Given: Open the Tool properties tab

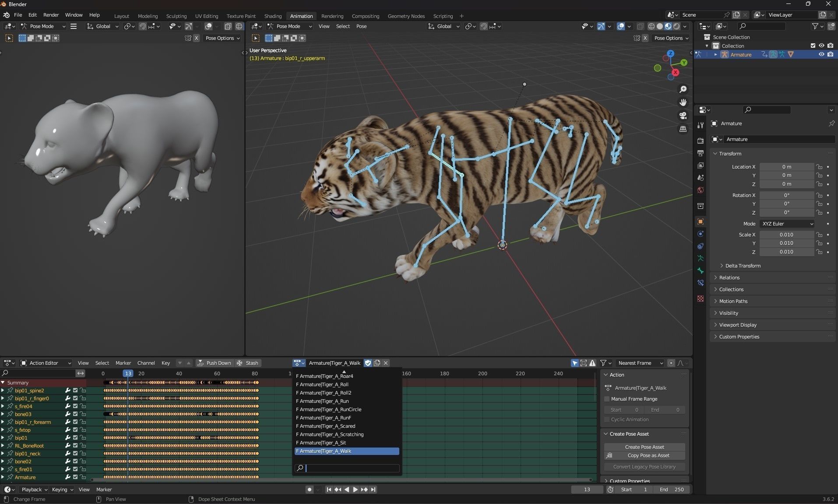Looking at the screenshot, I should 701,125.
